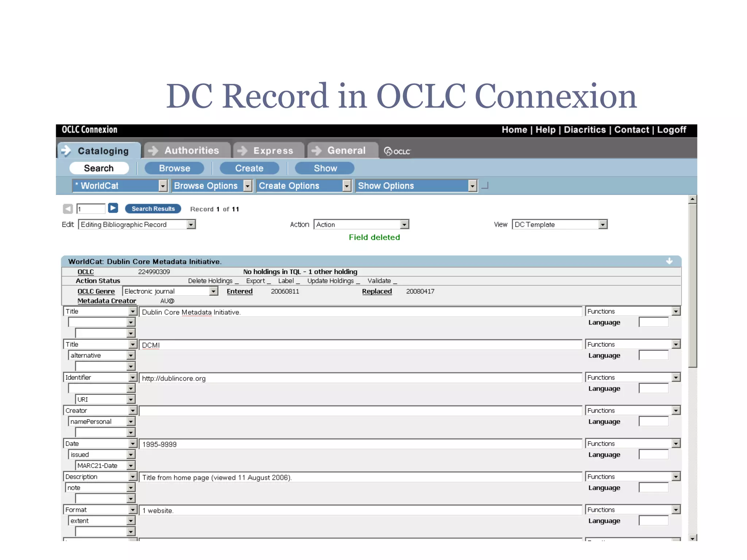Open the Electronic journal genre dropdown

pos(170,291)
